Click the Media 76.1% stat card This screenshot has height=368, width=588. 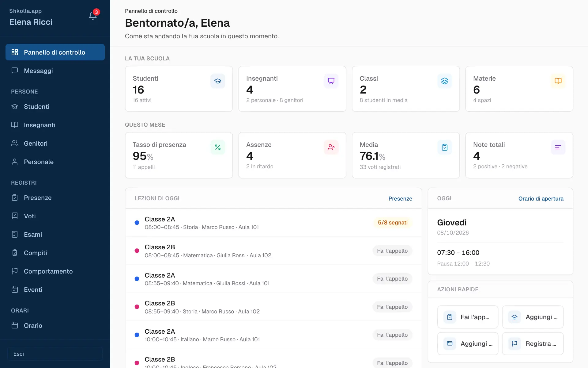(x=406, y=155)
